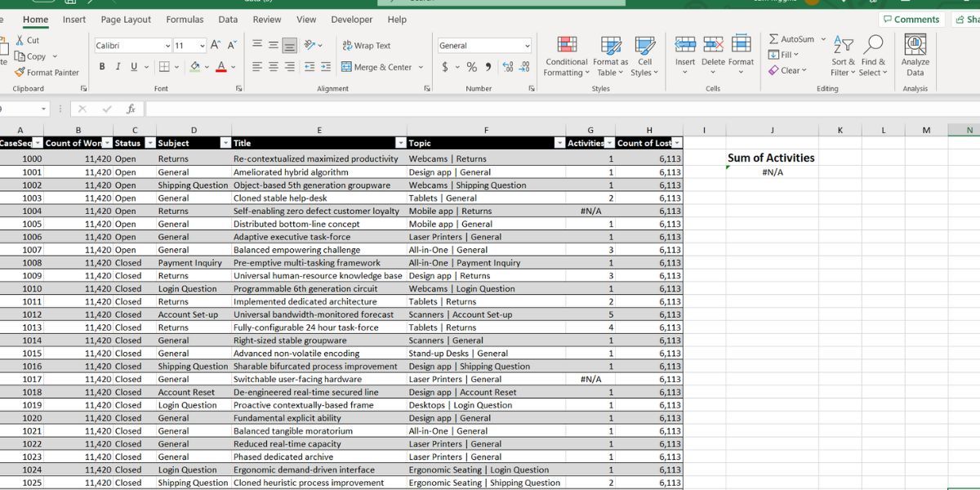980x490 pixels.
Task: Click the Decrease Indent icon
Action: [310, 67]
